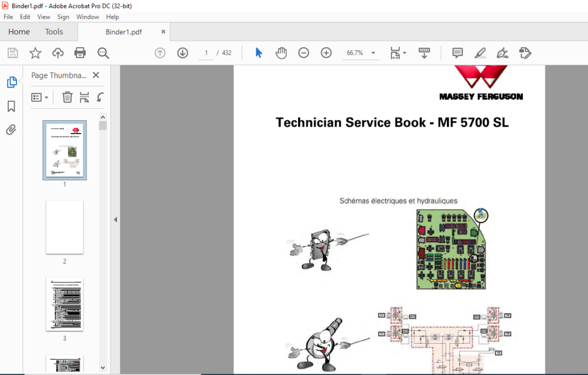Image resolution: width=588 pixels, height=375 pixels.
Task: Open Bookmarks panel in sidebar
Action: coord(11,106)
